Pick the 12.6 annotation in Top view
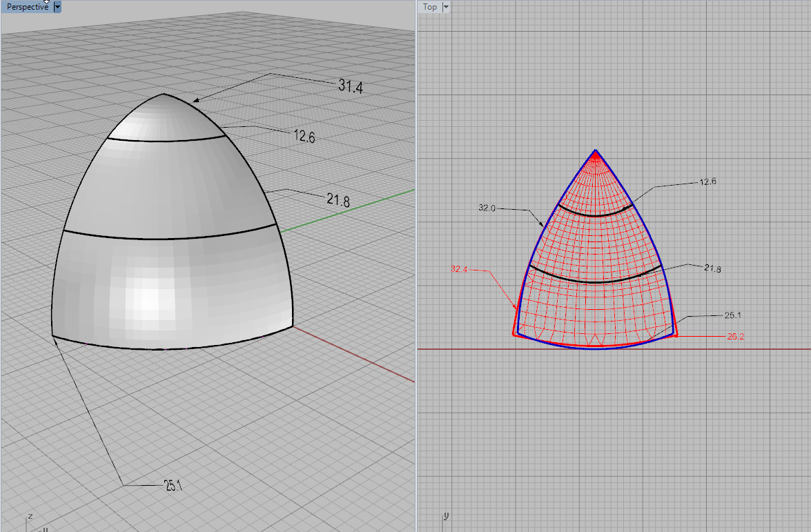The height and width of the screenshot is (532, 811). point(707,182)
